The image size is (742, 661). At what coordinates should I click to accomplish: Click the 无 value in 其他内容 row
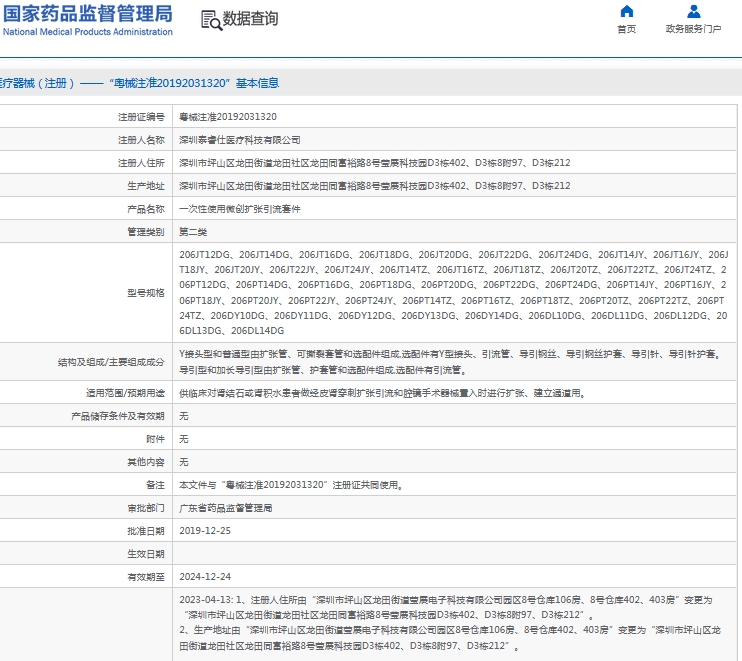coord(184,462)
